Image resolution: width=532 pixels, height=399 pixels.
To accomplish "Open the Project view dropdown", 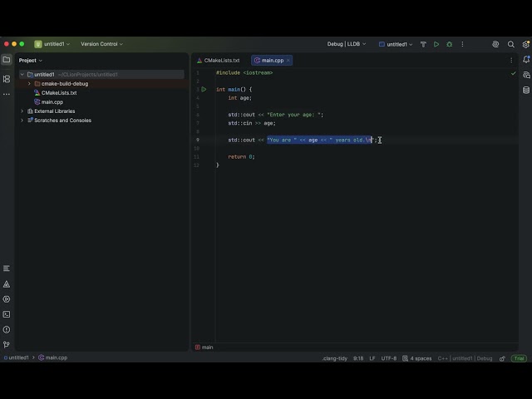I will pyautogui.click(x=31, y=61).
